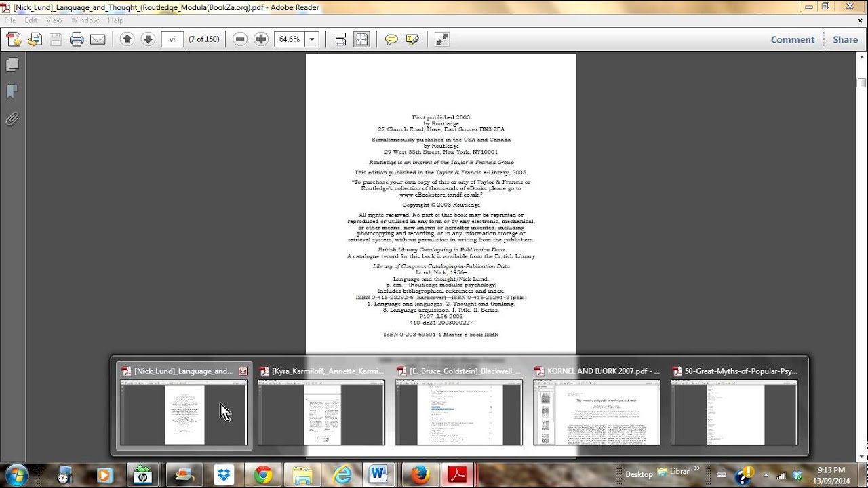Click the network signal tray icon
The height and width of the screenshot is (488, 868).
(781, 475)
